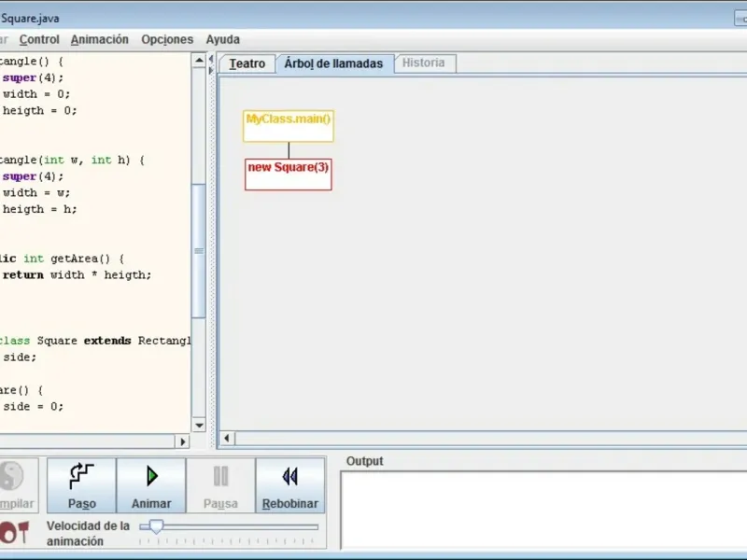The height and width of the screenshot is (560, 747).
Task: Click the Compilar button with yin-yang icon
Action: pyautogui.click(x=17, y=485)
